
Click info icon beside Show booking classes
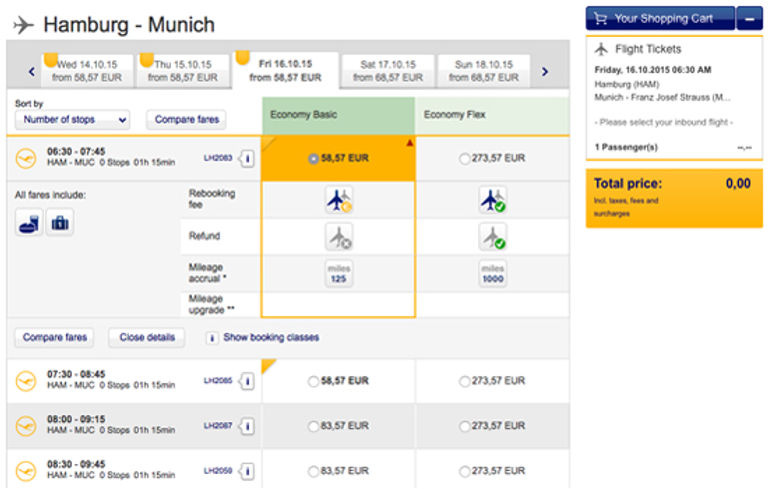[x=212, y=338]
